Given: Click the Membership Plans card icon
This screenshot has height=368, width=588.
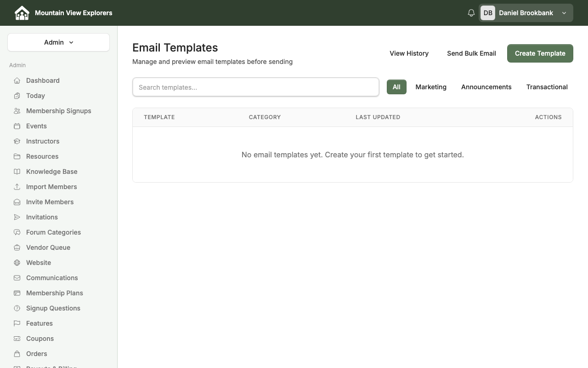Looking at the screenshot, I should [17, 293].
